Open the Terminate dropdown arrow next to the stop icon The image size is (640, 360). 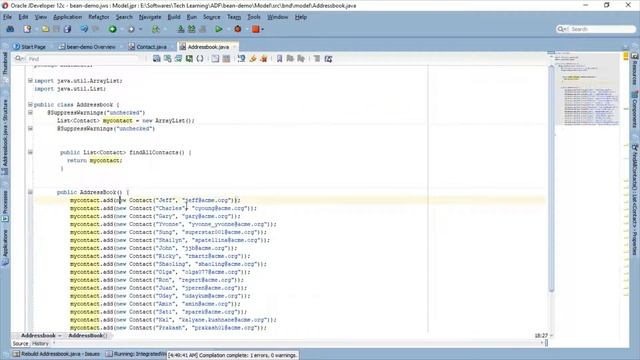[x=262, y=29]
